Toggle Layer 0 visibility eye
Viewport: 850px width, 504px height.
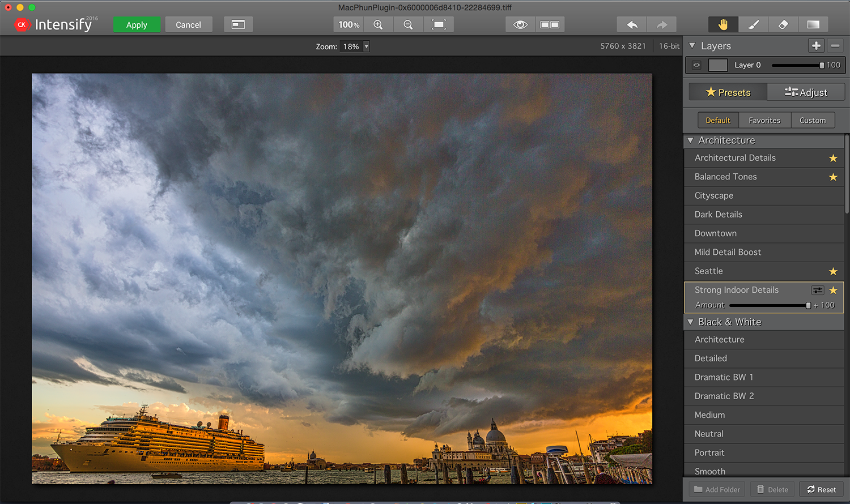tap(696, 65)
